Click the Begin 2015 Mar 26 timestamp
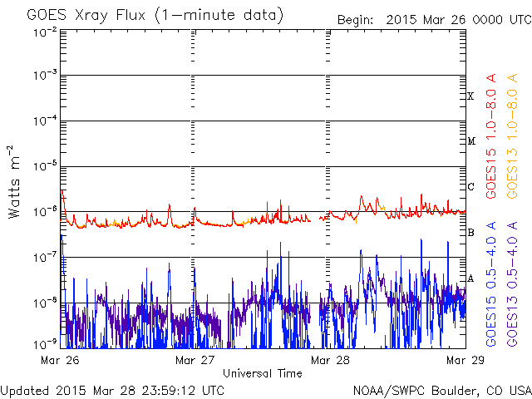 coord(432,20)
